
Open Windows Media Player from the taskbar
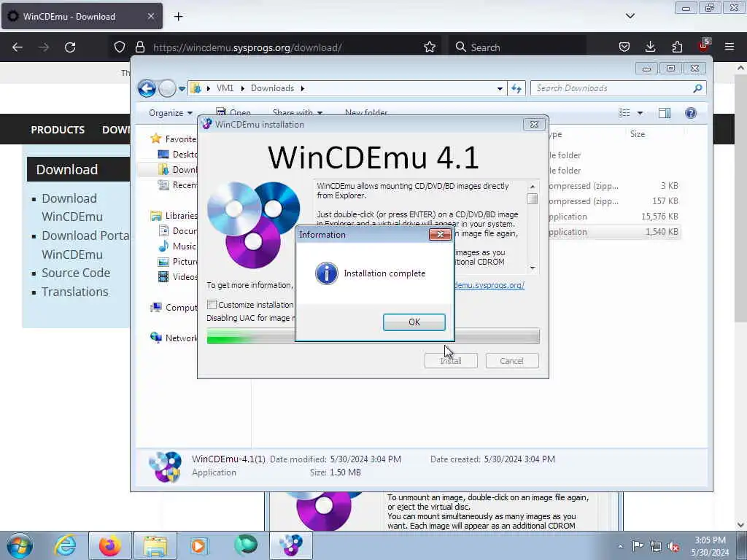pyautogui.click(x=199, y=545)
